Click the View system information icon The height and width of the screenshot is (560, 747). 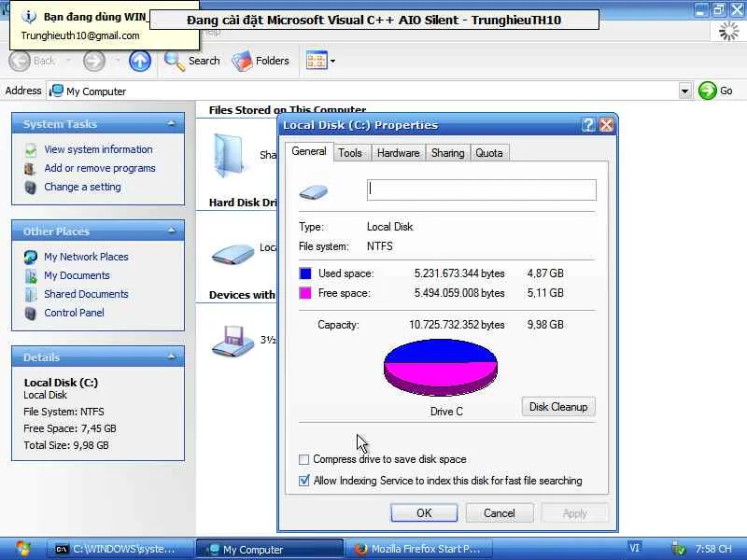(31, 150)
